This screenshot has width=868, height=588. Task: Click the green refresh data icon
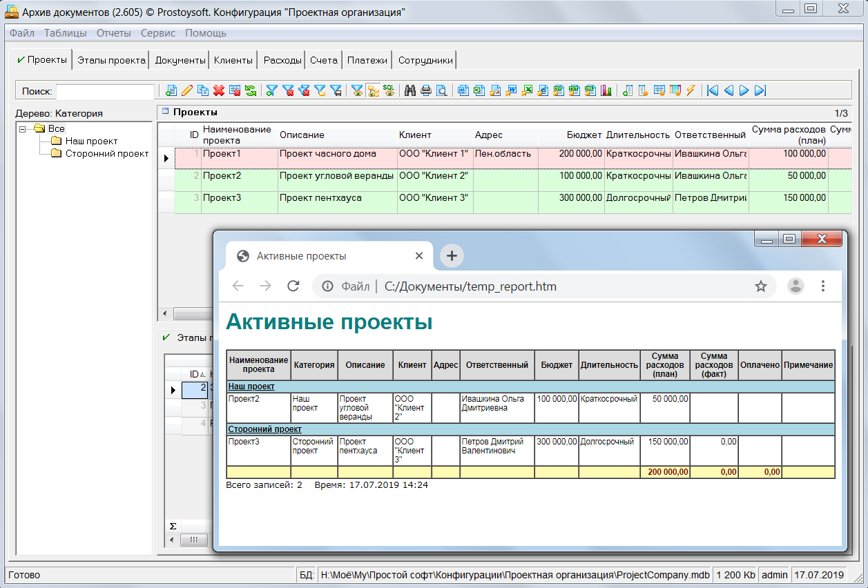coord(250,90)
